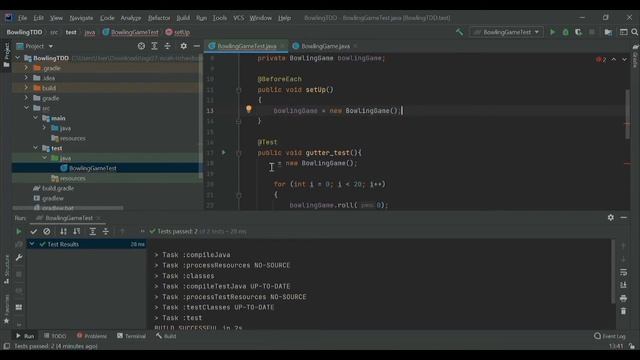Hide the Project tool window
The image size is (640, 360).
(197, 46)
